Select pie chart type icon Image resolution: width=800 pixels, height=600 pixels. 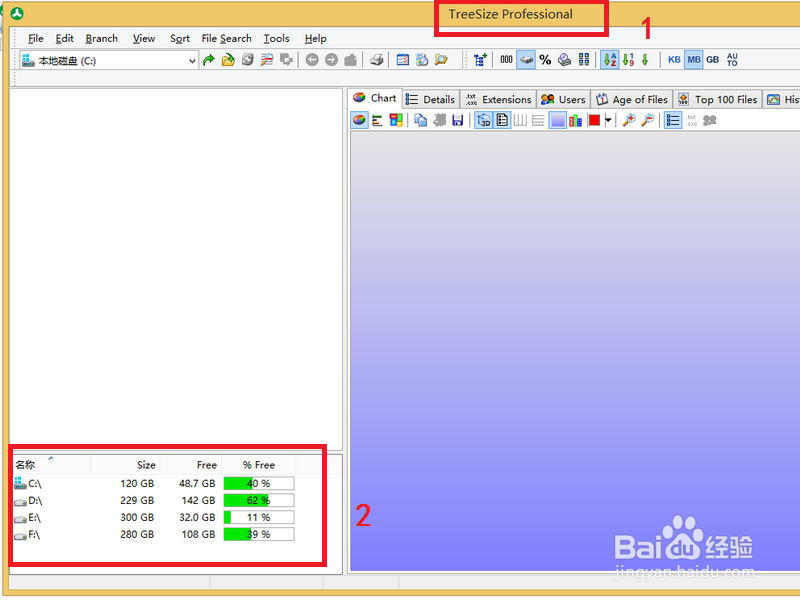tap(359, 120)
